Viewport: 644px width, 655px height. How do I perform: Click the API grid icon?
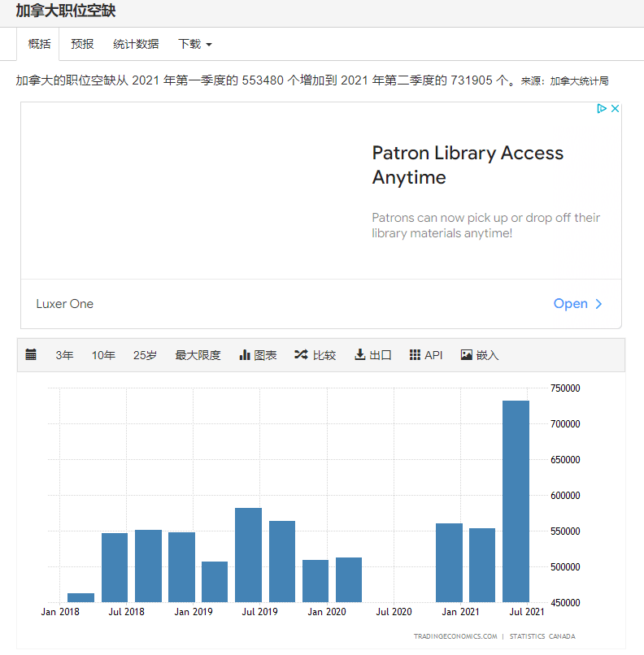(x=415, y=354)
